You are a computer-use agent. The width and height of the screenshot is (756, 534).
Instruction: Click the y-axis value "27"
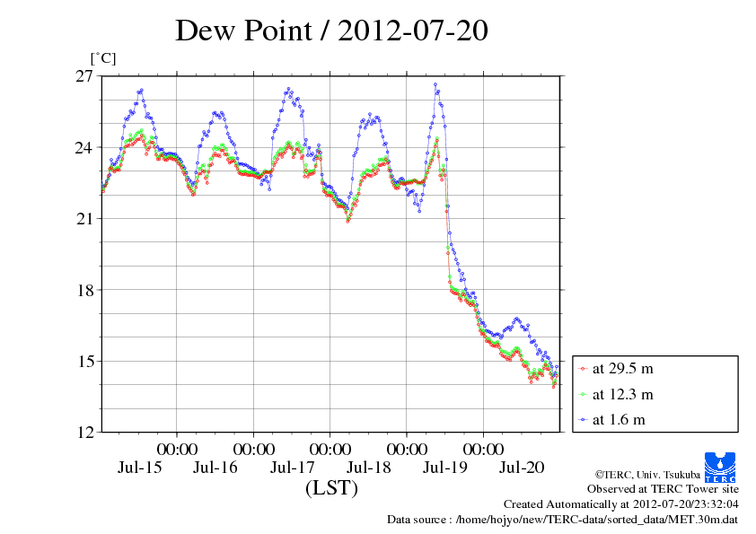click(84, 75)
